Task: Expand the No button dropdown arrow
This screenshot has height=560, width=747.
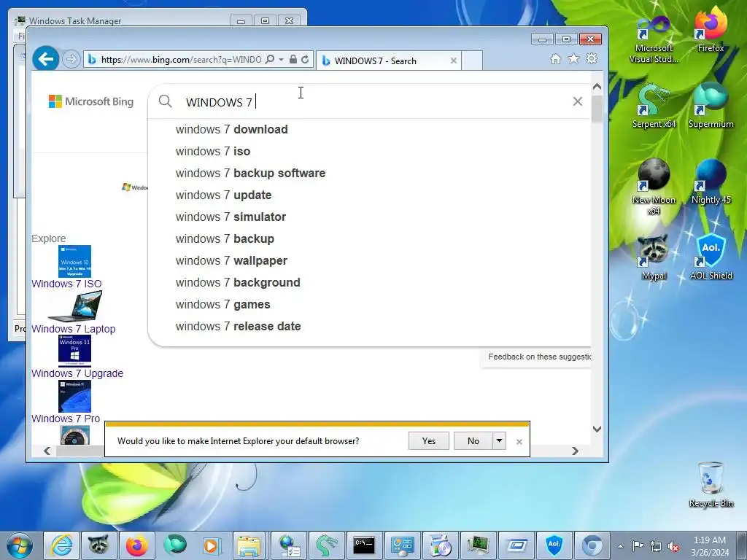Action: tap(499, 441)
